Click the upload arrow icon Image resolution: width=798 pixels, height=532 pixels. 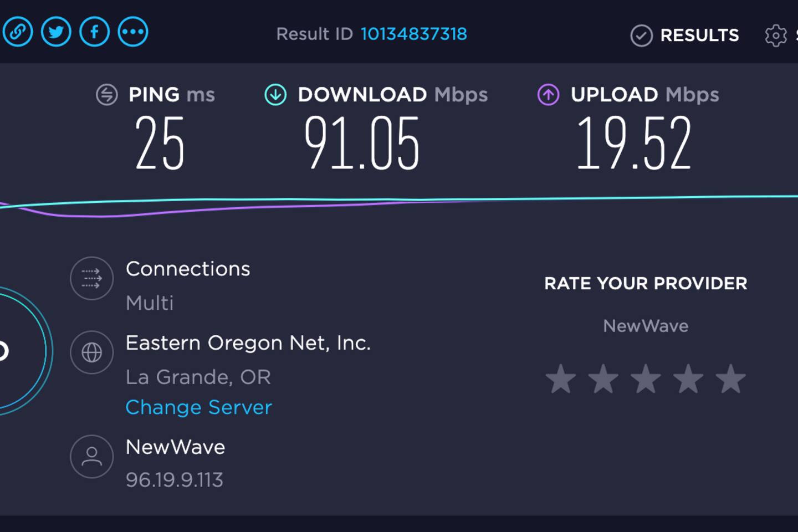549,95
